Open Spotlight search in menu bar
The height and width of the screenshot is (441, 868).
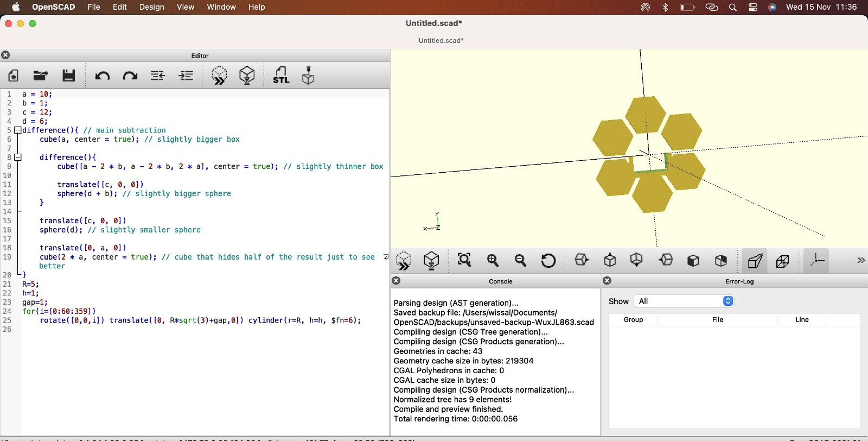(x=733, y=7)
